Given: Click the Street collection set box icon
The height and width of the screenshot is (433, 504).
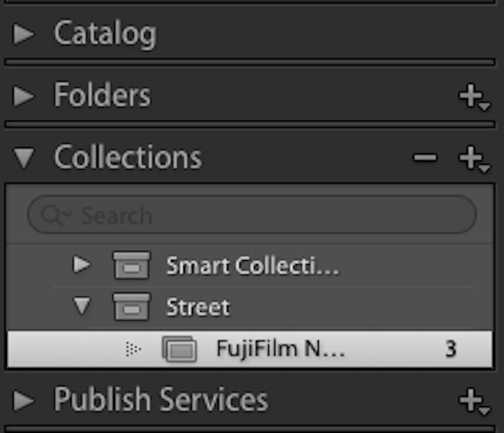Looking at the screenshot, I should pos(132,306).
